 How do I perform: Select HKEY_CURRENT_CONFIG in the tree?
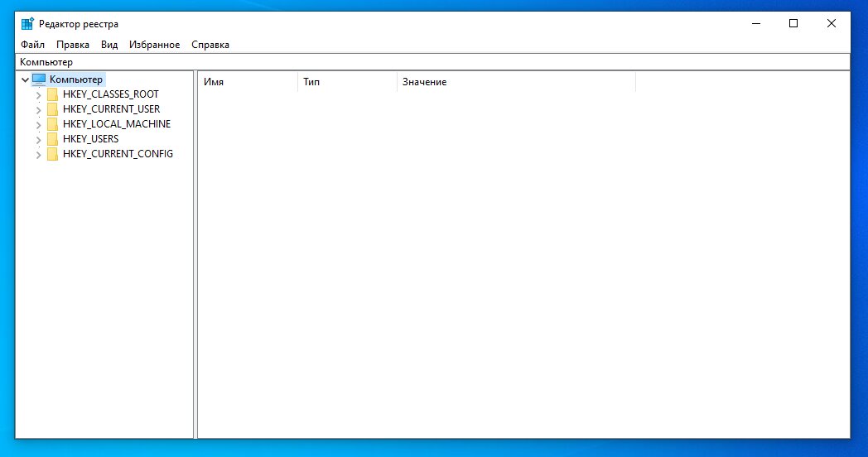click(x=118, y=154)
